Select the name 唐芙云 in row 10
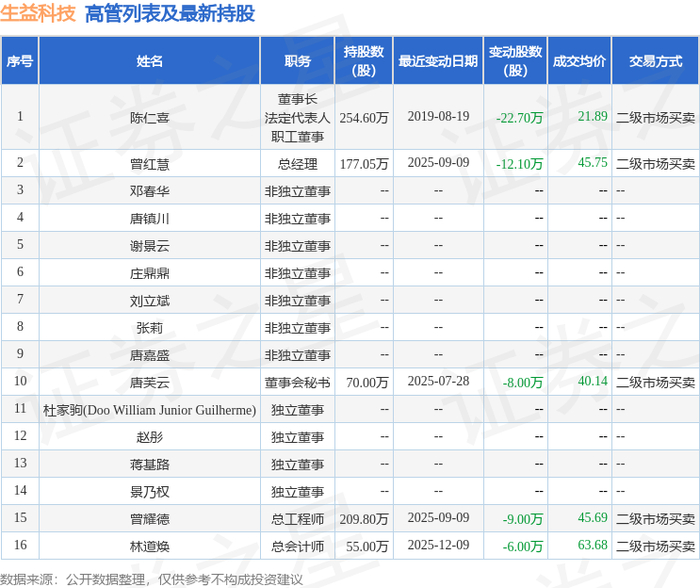Screen dimensions: 700x588 click(x=150, y=383)
